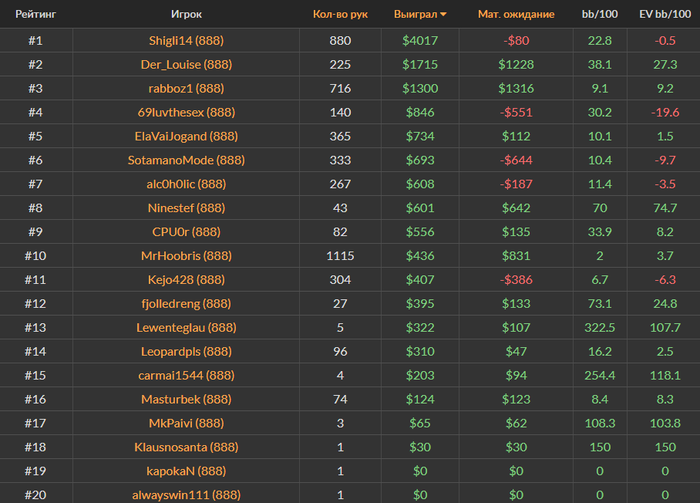Click player ElaVaiJogand (888)
This screenshot has width=700, height=503.
(x=186, y=136)
